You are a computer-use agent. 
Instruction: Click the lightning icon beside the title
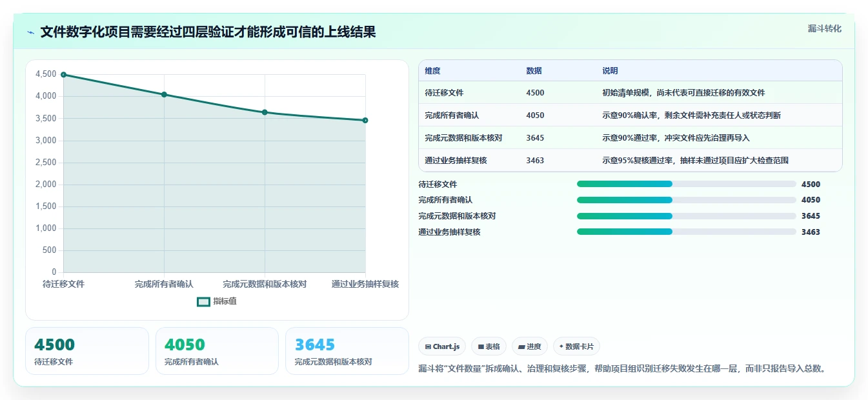pyautogui.click(x=31, y=32)
